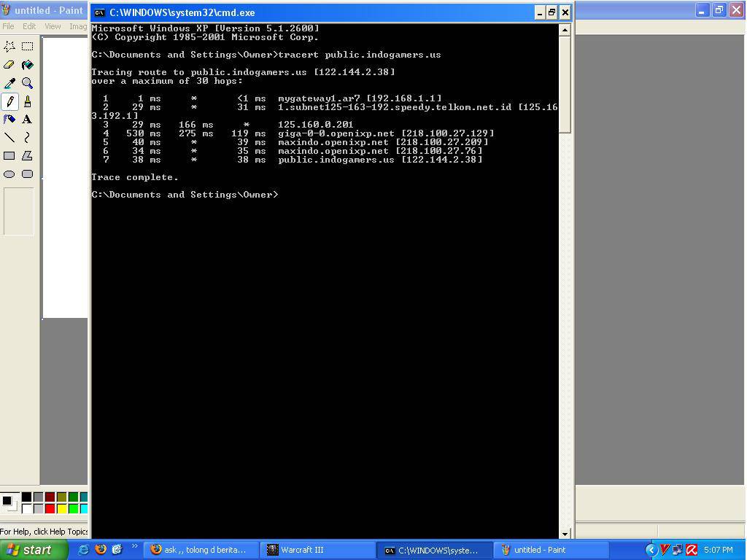Screen dimensions: 747x560
Task: Choose the Rounded Rectangle tool
Action: (x=28, y=174)
